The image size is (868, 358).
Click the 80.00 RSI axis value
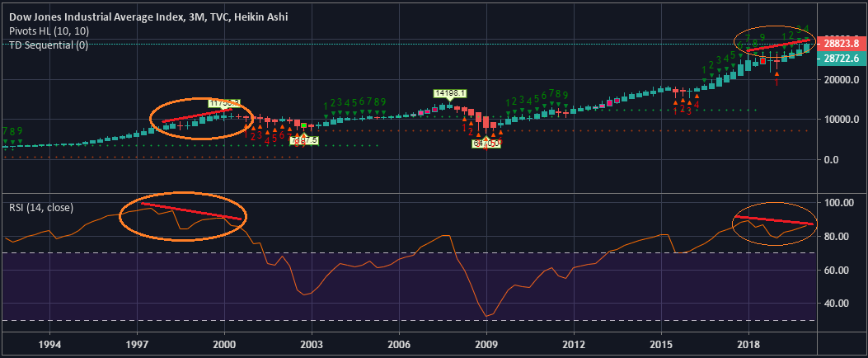[x=836, y=237]
